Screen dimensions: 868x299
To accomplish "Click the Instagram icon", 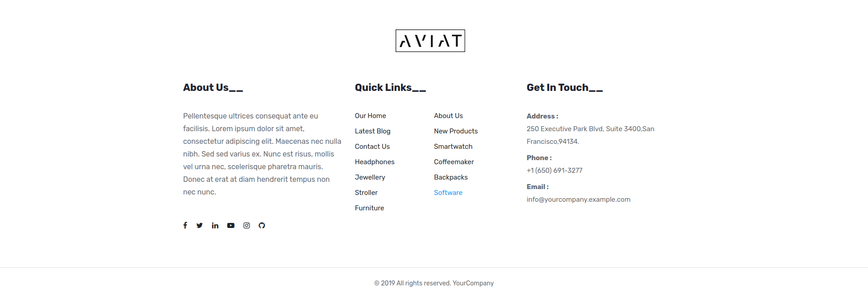I will coord(246,225).
